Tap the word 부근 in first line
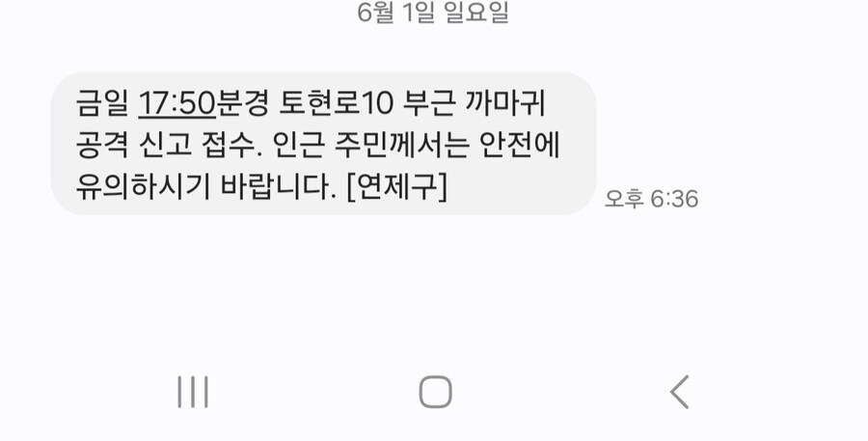The image size is (868, 441). (x=429, y=103)
